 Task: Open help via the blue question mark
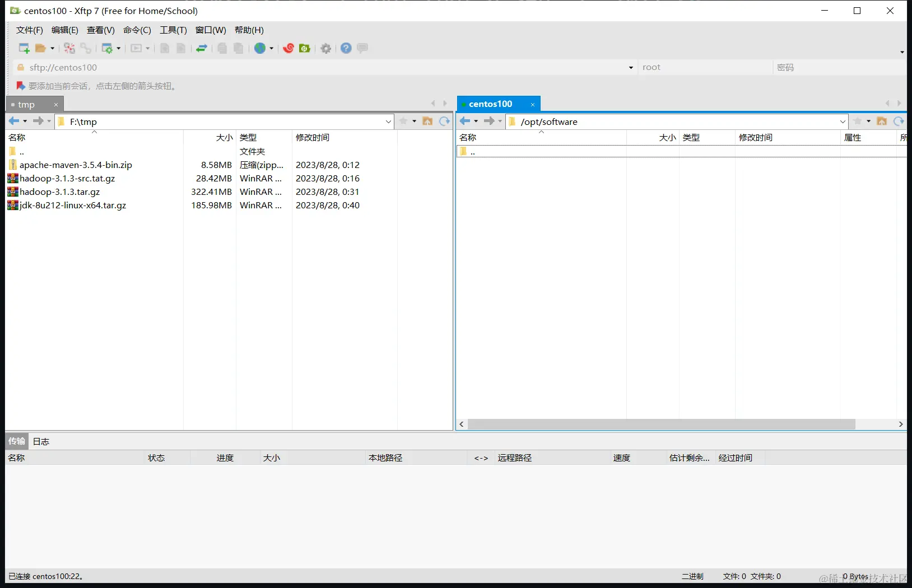click(x=346, y=48)
